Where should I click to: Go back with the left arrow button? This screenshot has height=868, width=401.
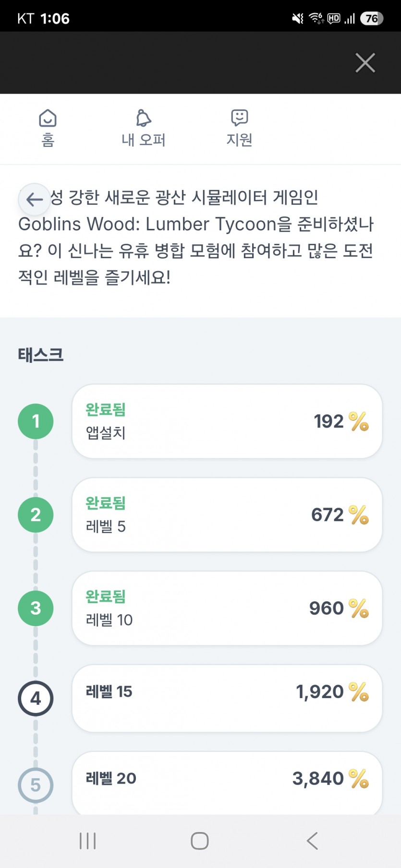34,199
